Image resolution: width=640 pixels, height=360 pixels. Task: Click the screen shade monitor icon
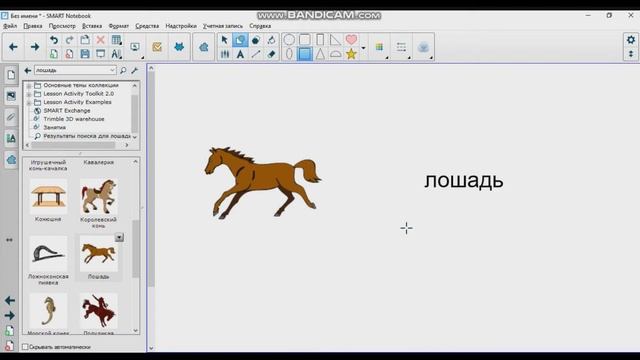(135, 47)
